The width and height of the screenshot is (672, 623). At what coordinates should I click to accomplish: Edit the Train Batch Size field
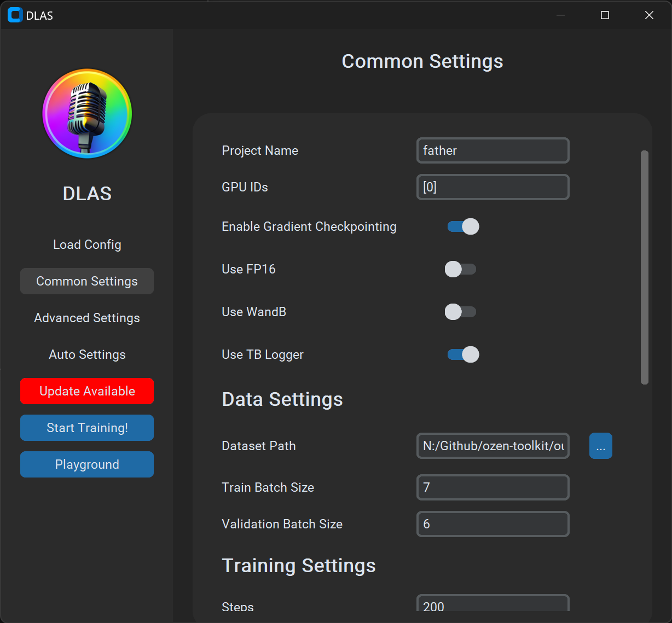click(x=493, y=487)
